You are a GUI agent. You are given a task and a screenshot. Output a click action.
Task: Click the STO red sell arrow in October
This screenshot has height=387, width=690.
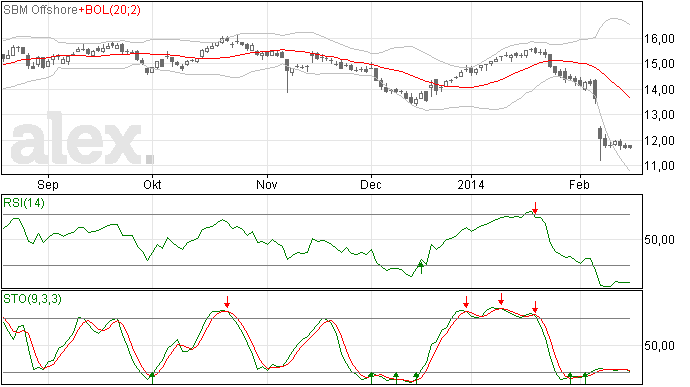click(x=227, y=302)
